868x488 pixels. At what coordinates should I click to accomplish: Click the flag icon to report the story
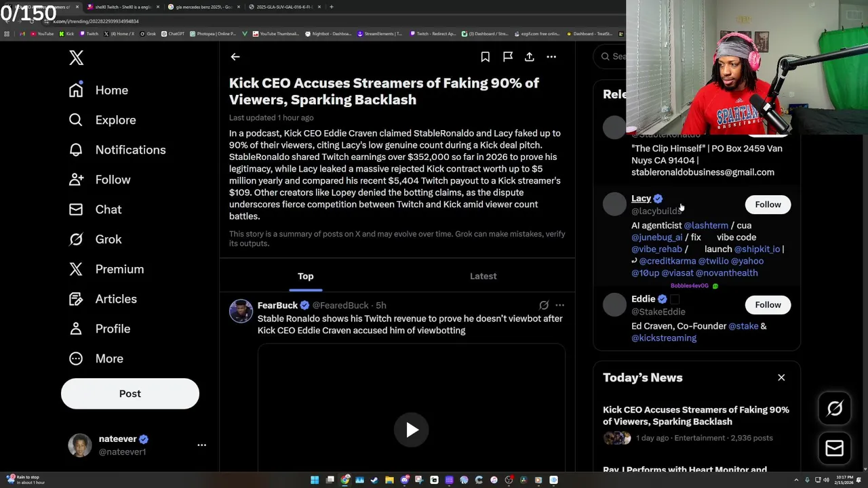507,57
